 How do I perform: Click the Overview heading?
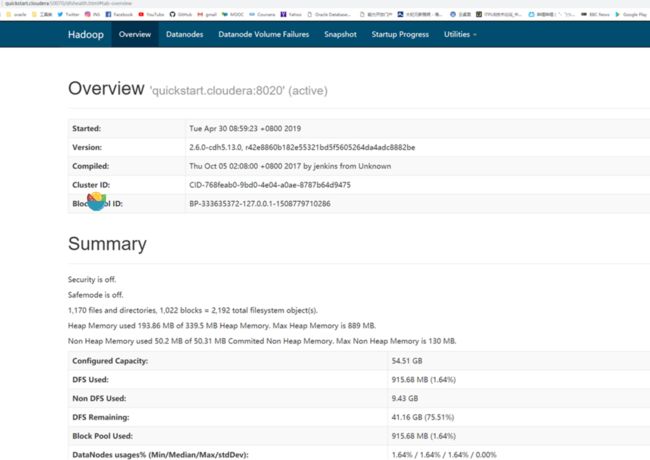coord(106,89)
